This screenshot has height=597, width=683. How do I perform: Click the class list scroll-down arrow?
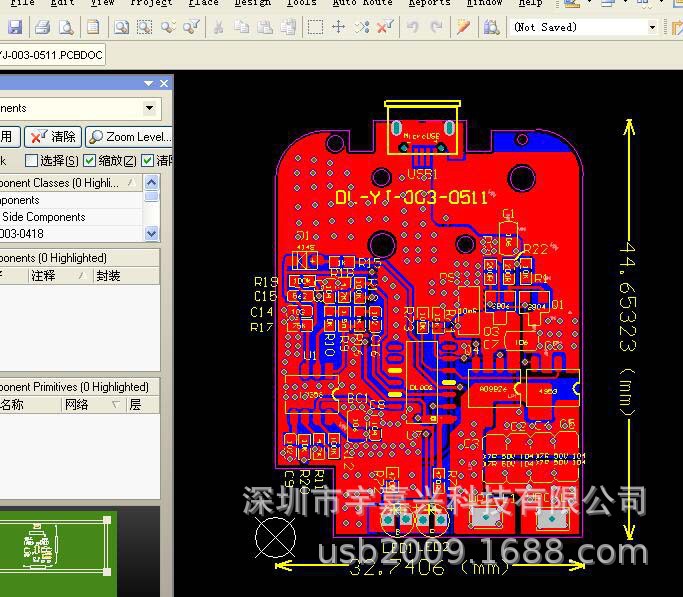pos(151,234)
